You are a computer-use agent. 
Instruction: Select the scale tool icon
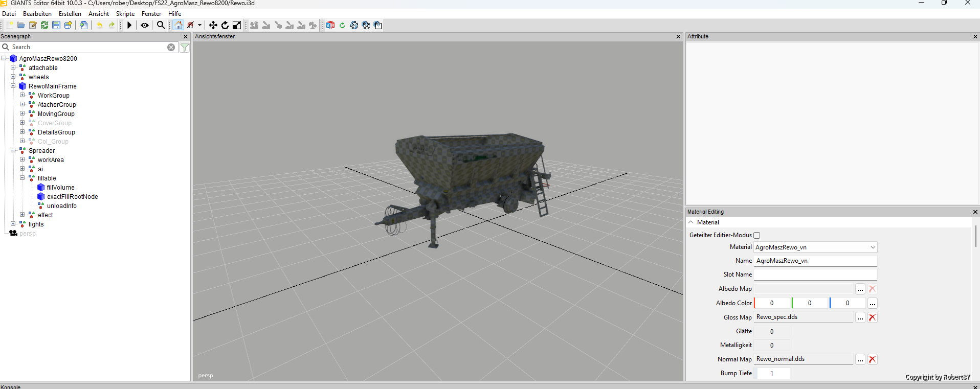[236, 25]
